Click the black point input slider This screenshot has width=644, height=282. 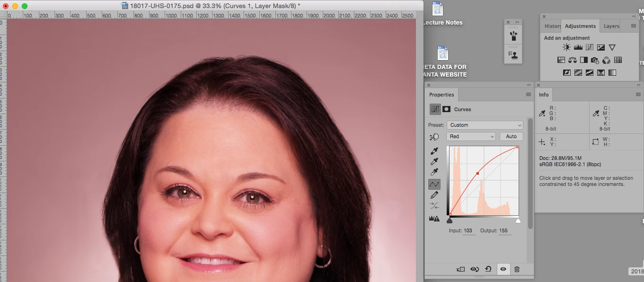point(450,220)
